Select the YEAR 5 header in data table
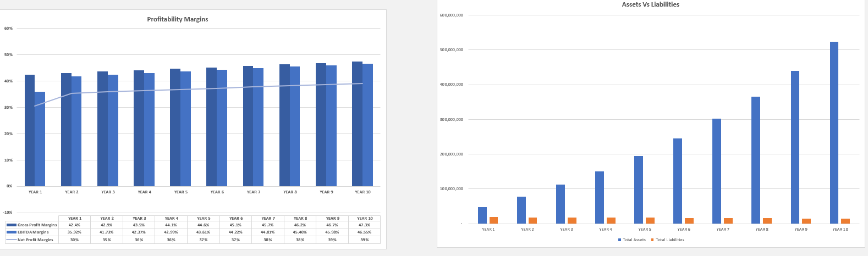Screen dimensions: 868x256 204,218
